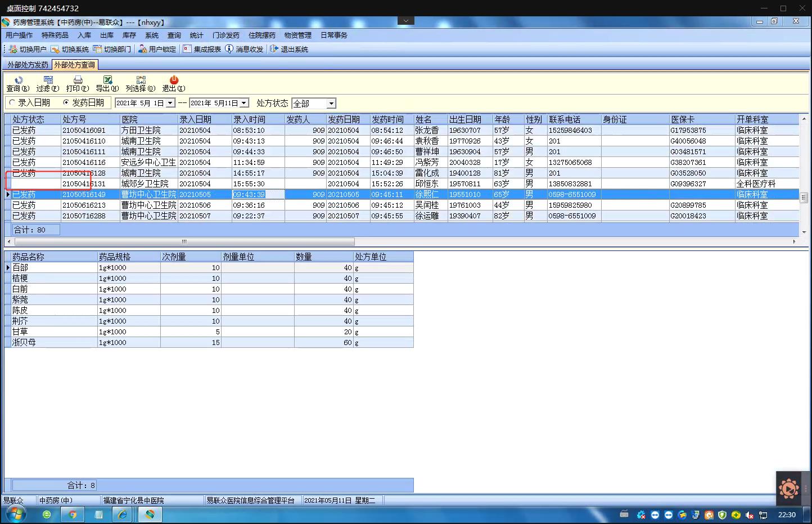Switch to the 外部处方发药 tab
This screenshot has width=812, height=524.
(28, 65)
